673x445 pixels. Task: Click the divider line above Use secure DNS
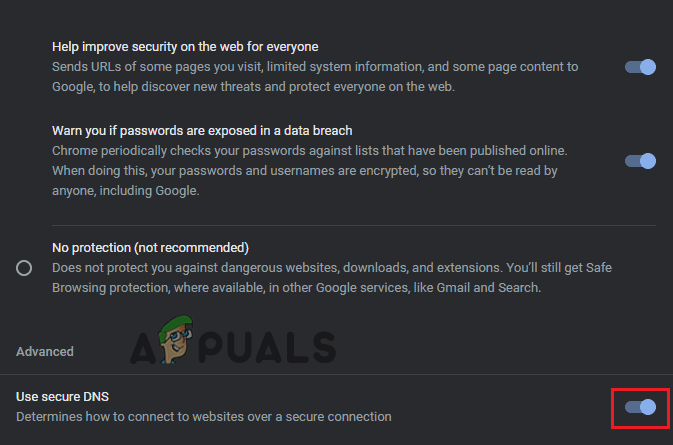click(336, 375)
